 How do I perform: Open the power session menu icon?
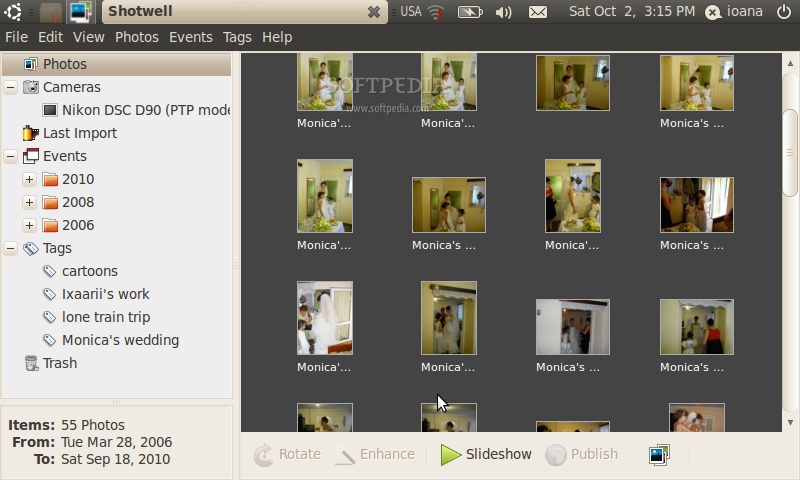click(784, 11)
